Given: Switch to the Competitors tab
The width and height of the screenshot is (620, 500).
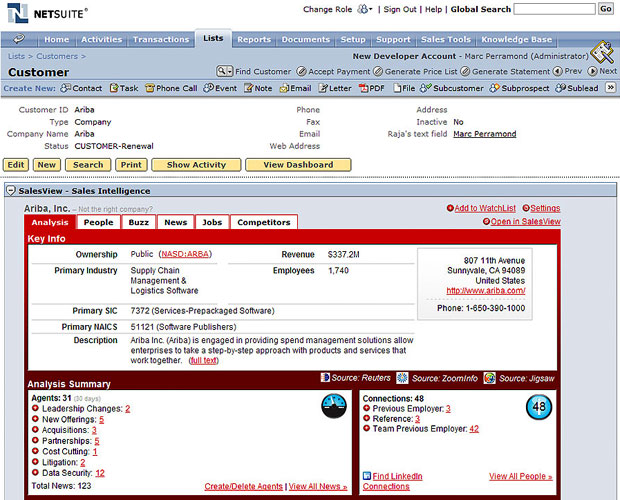Looking at the screenshot, I should click(264, 222).
